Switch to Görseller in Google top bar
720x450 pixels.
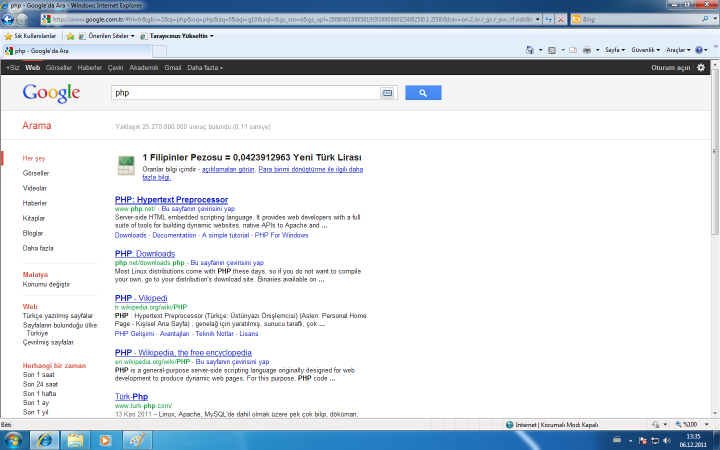pos(59,67)
